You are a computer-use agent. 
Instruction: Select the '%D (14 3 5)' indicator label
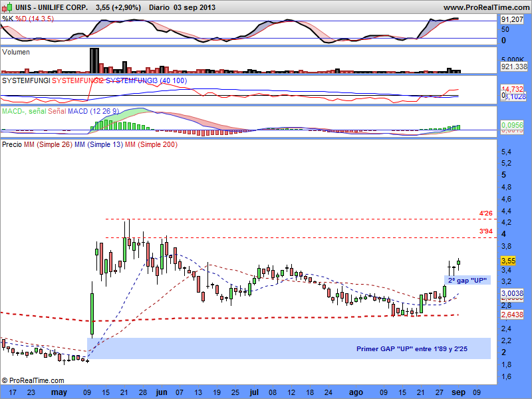click(35, 19)
